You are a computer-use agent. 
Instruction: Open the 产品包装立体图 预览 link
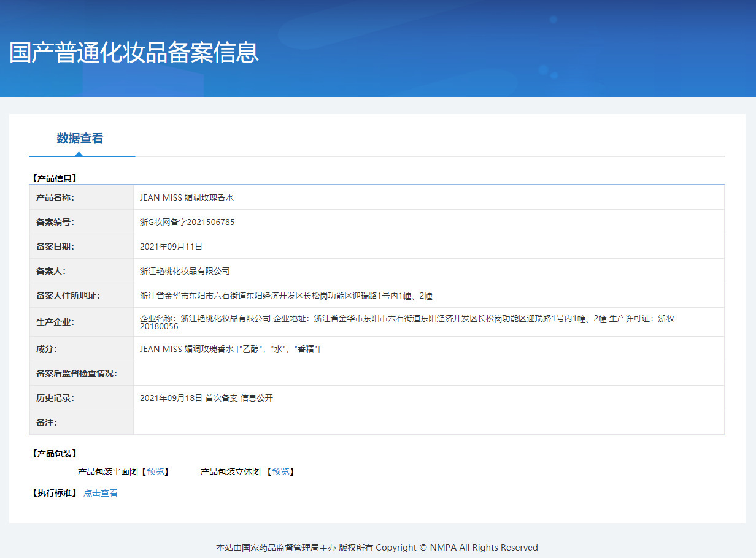tap(280, 472)
